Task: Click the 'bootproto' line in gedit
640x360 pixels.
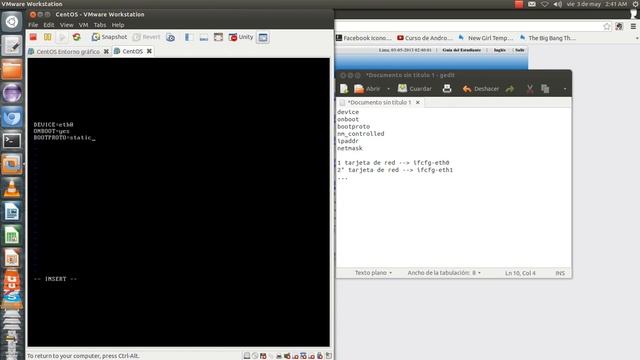Action: (x=353, y=127)
